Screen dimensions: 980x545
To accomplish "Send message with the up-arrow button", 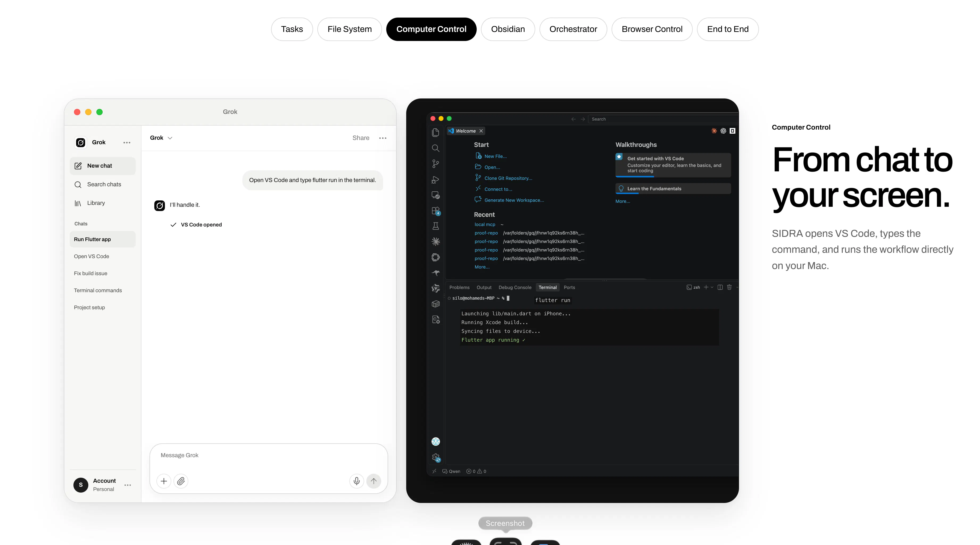I will pyautogui.click(x=373, y=481).
